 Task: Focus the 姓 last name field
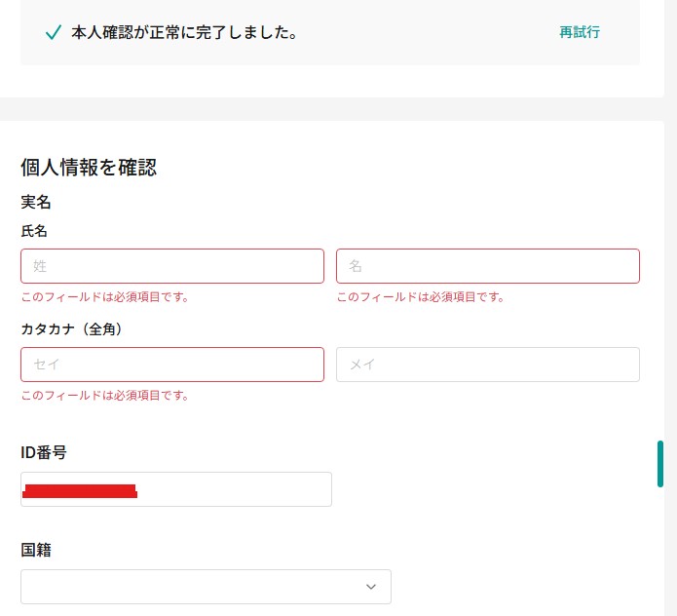pos(172,266)
